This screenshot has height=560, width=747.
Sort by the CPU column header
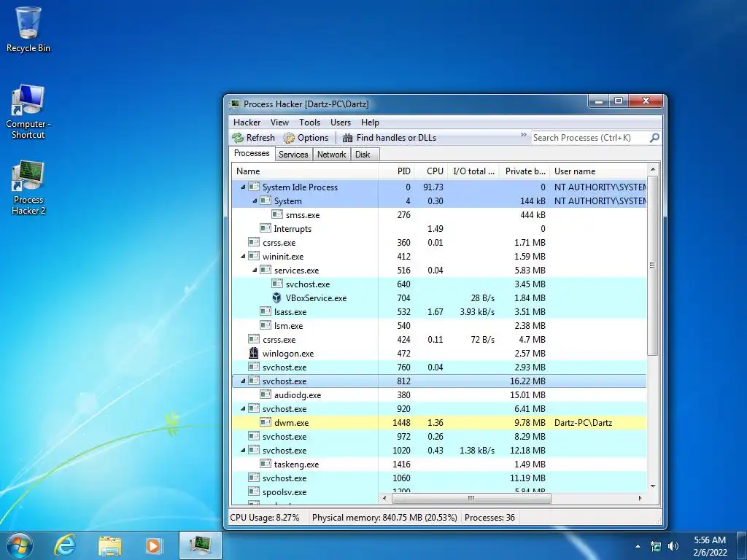pos(430,171)
